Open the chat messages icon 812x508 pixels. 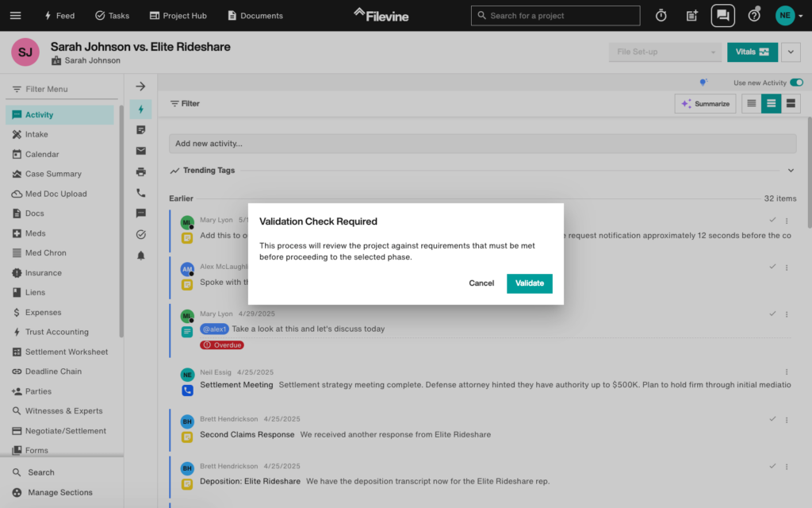point(722,15)
